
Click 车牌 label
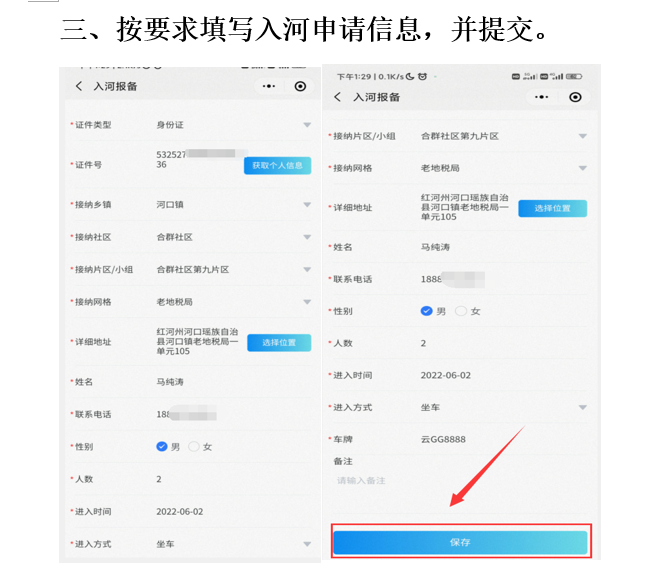[343, 439]
